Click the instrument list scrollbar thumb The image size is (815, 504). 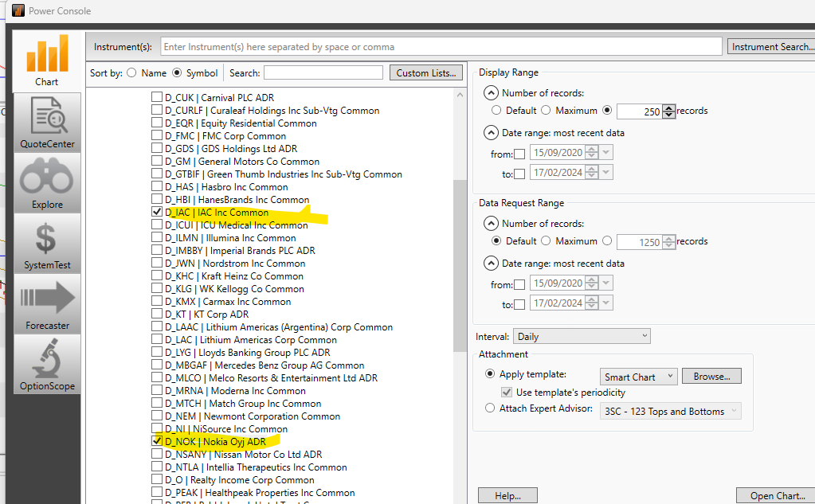(460, 266)
